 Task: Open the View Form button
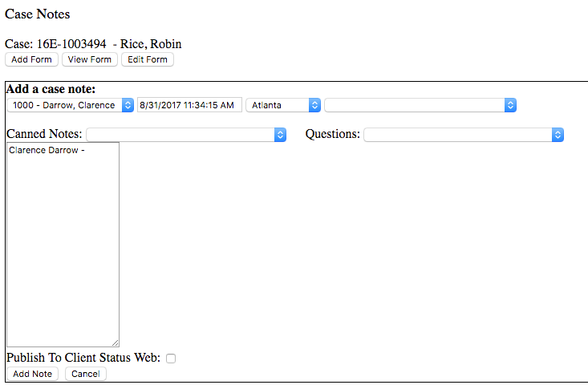[x=90, y=59]
